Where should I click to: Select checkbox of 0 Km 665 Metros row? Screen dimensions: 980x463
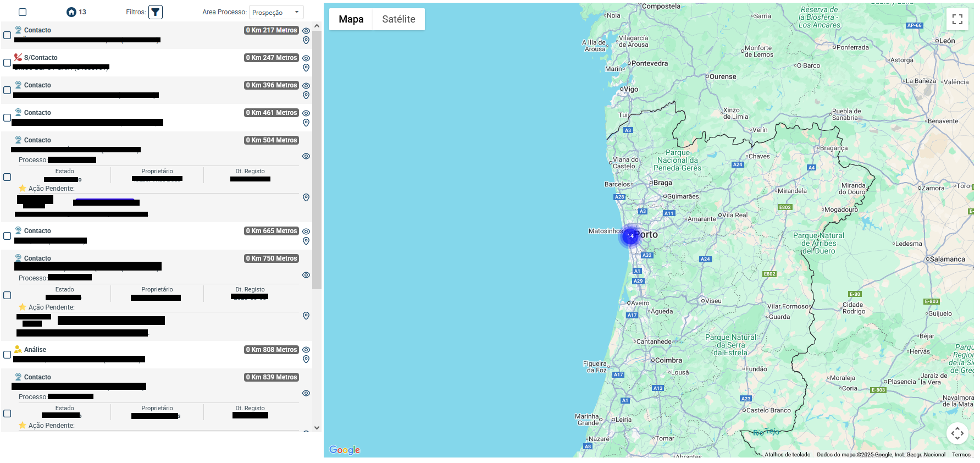pos(7,236)
